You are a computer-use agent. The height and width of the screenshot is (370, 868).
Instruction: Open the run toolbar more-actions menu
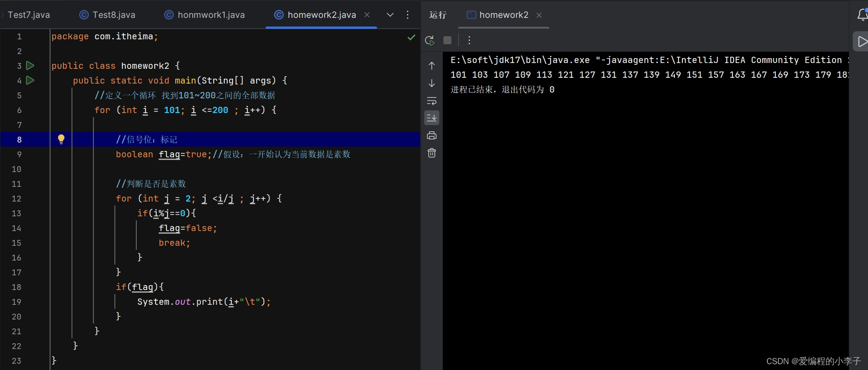[x=469, y=40]
